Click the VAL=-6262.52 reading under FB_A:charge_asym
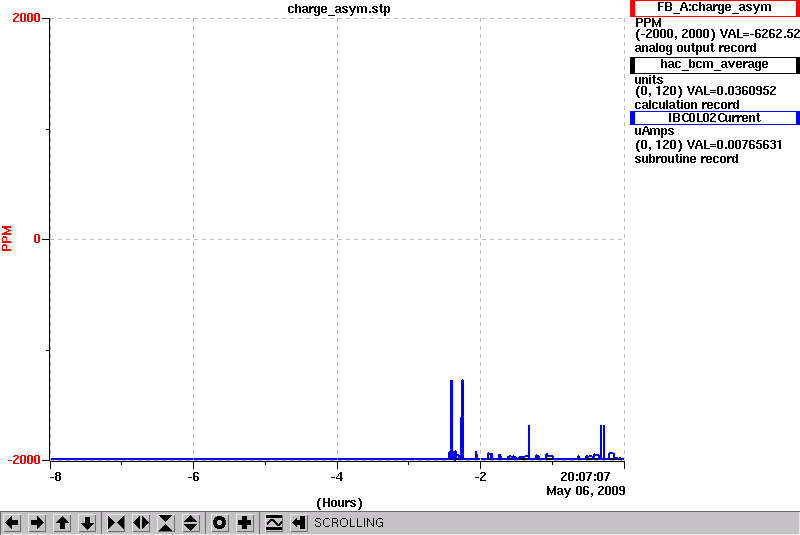The image size is (800, 535). [x=760, y=34]
